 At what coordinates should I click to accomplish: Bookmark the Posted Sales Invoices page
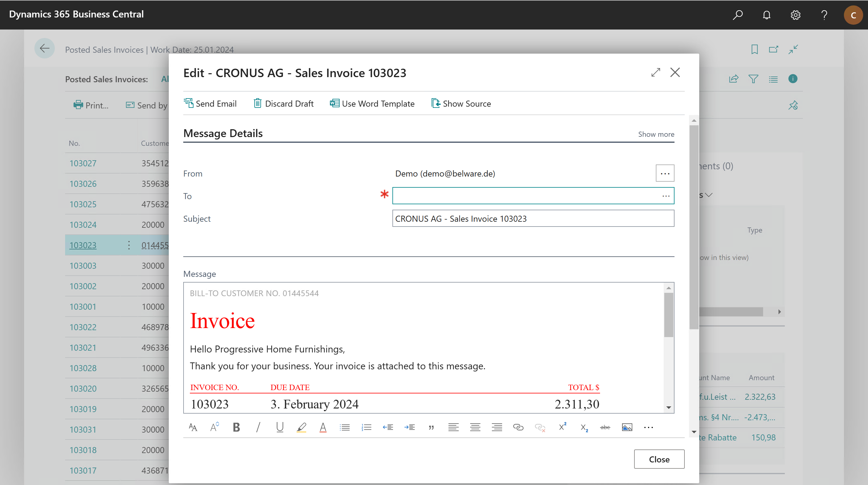pyautogui.click(x=754, y=49)
